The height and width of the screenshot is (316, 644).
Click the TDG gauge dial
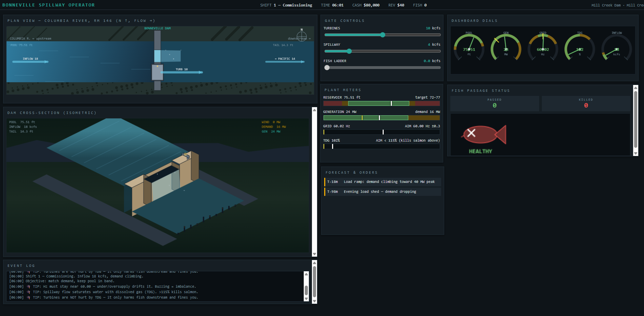580,47
